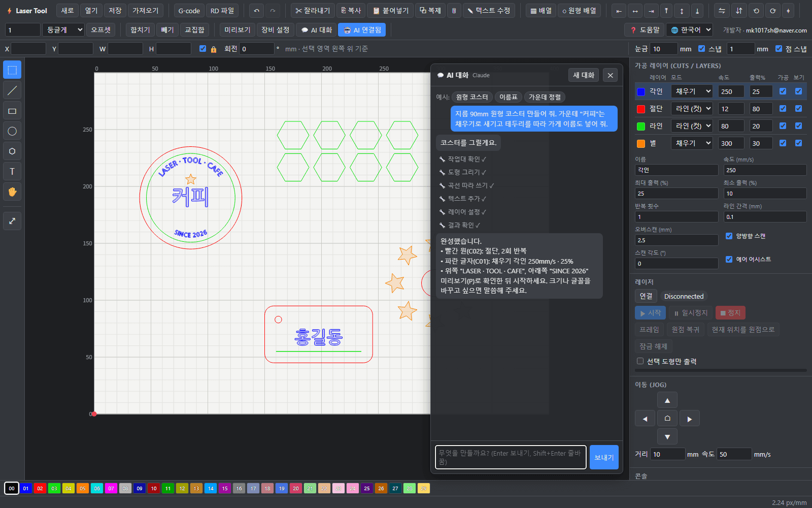812x508 pixels.
Task: Jog the laser head right
Action: (690, 419)
